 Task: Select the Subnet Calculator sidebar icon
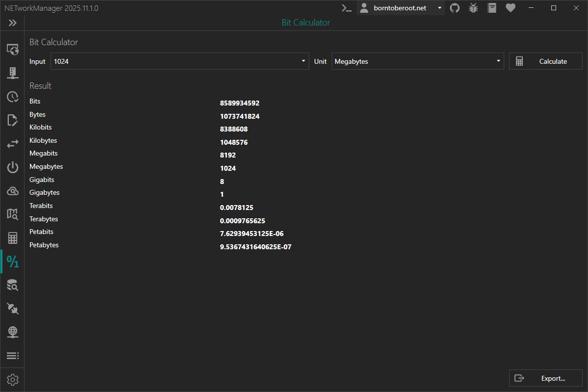[x=13, y=238]
